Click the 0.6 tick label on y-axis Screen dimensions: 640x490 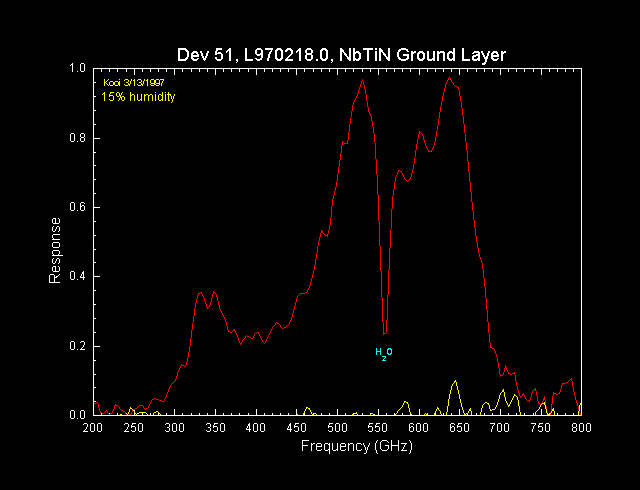point(76,207)
